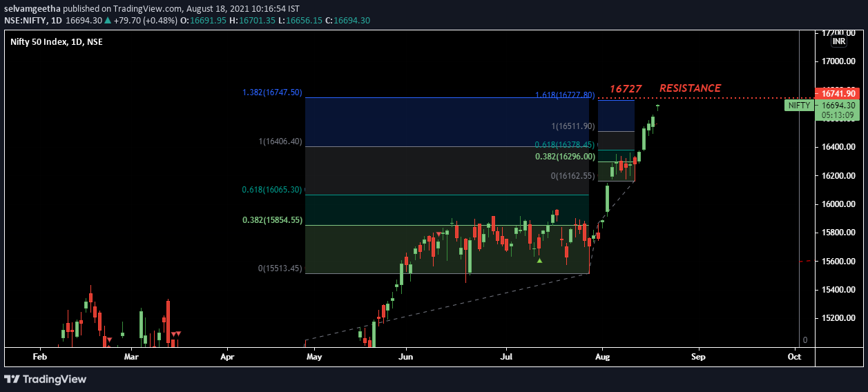
Task: Click the green up-triangle marker in July
Action: (539, 260)
